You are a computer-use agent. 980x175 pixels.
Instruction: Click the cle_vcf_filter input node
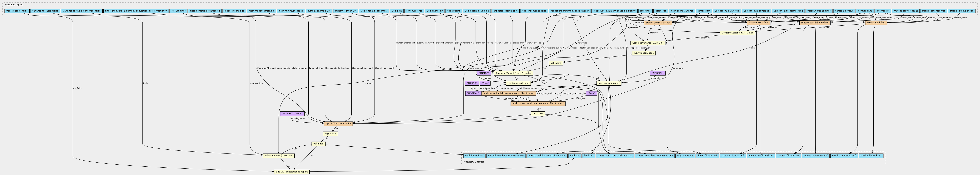178,11
